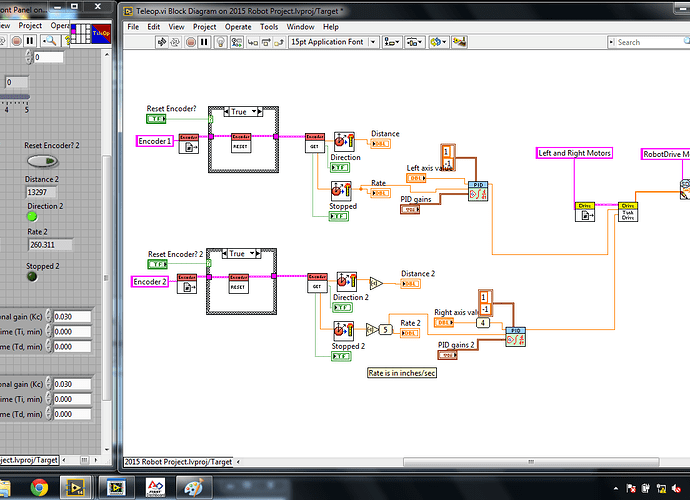The width and height of the screenshot is (690, 500).
Task: Open Paint from the taskbar
Action: [x=194, y=487]
